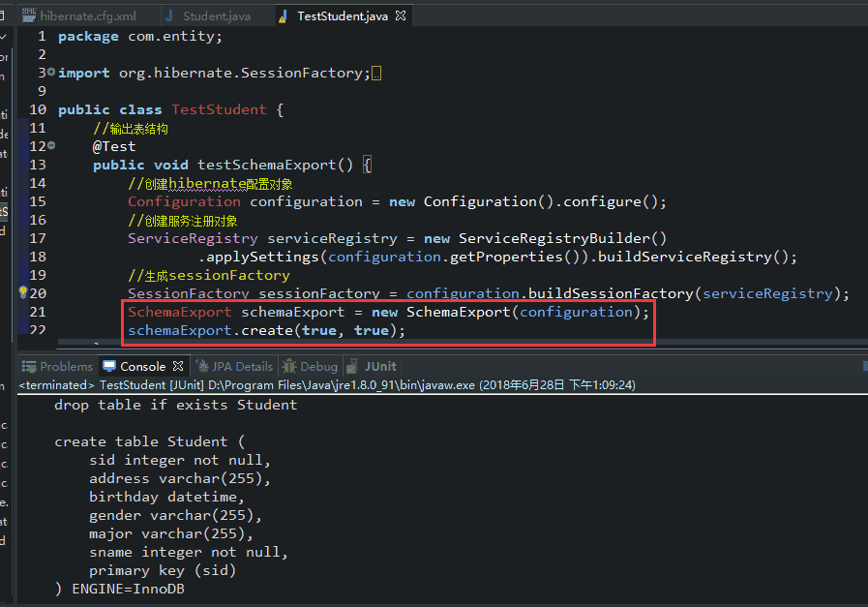Viewport: 868px width, 607px height.
Task: Select the TestStudent.java editor tab
Action: (x=341, y=16)
